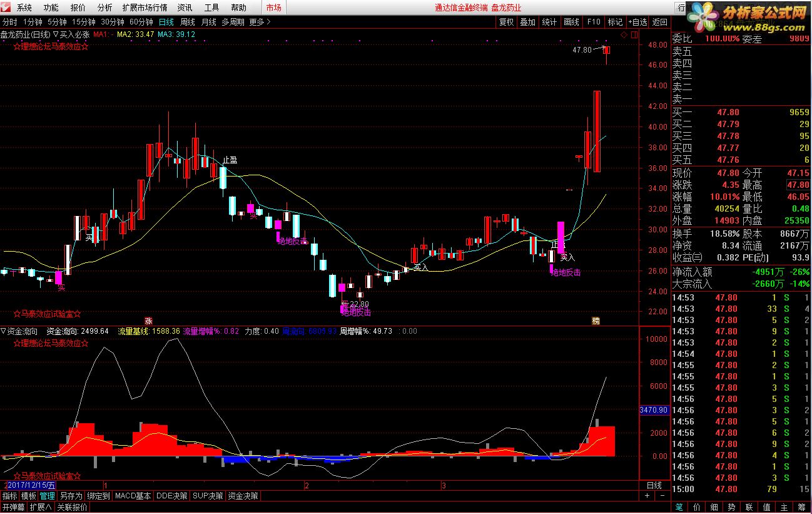812x514 pixels.
Task: Click the 买一 price 47.80
Action: 728,112
